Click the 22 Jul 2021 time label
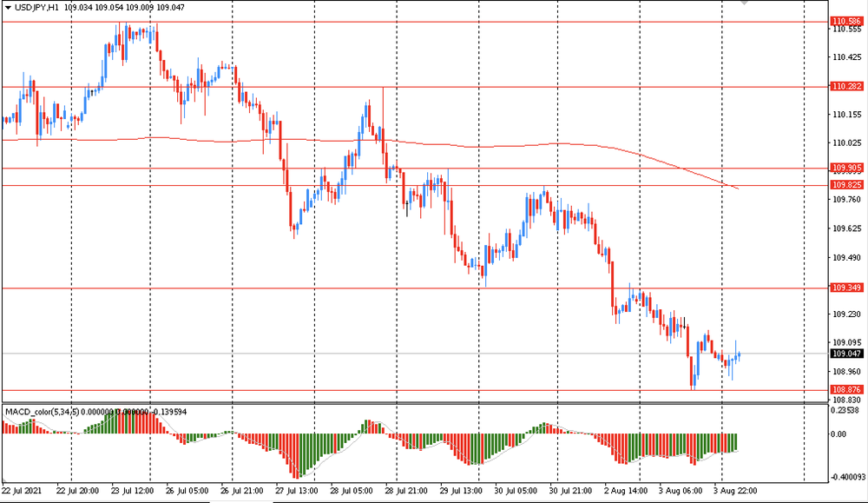This screenshot has height=503, width=868. (x=21, y=491)
